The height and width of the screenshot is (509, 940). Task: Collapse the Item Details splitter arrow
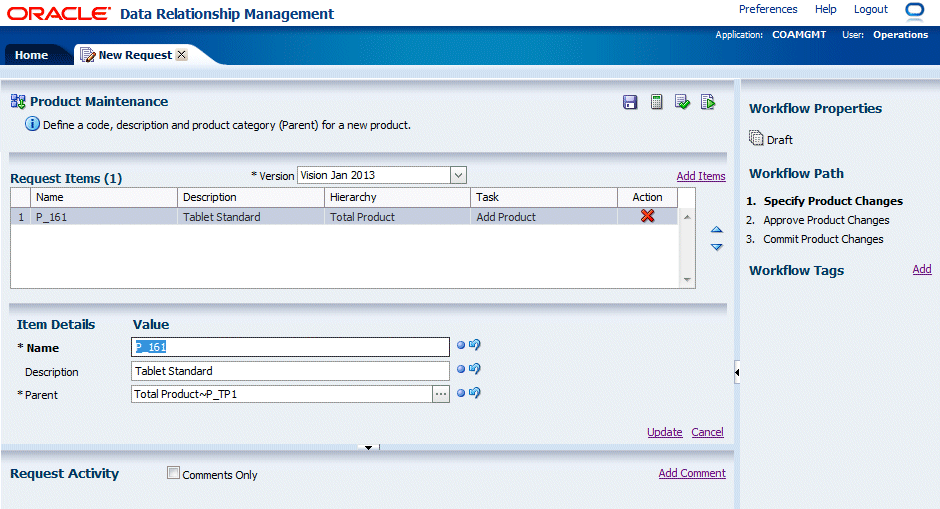pos(368,447)
